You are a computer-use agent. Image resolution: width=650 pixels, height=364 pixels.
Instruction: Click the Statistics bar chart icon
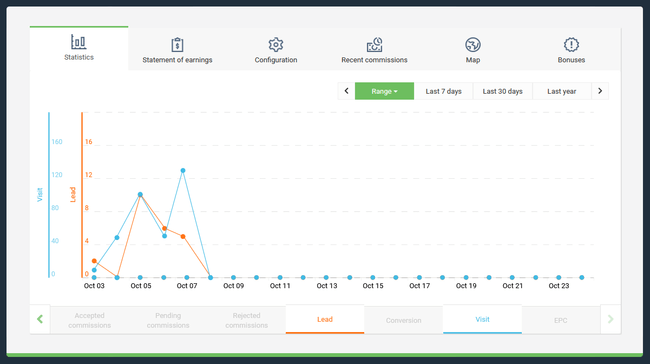point(78,42)
